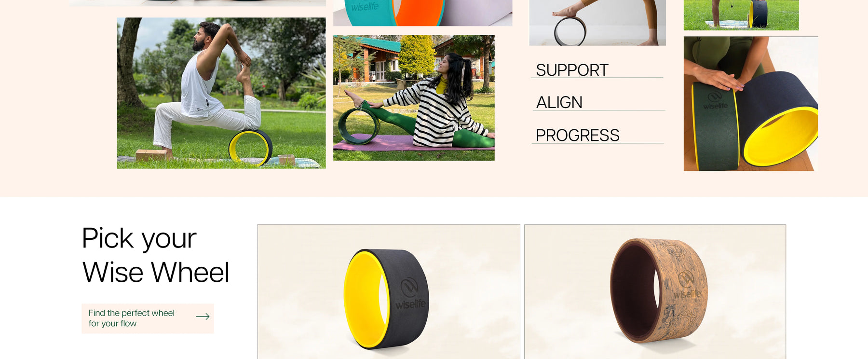View top-right photo of wheel on grass

coord(741,15)
